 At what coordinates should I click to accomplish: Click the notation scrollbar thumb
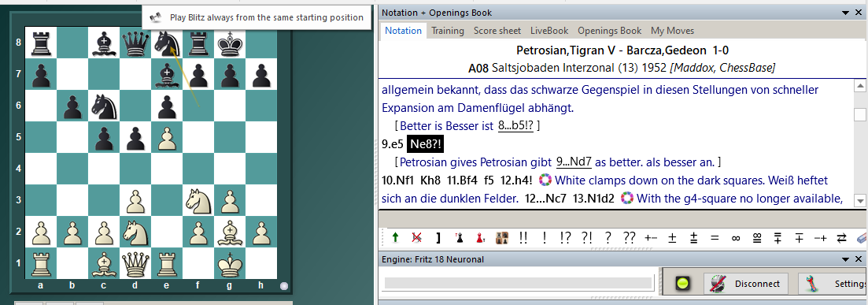[859, 114]
